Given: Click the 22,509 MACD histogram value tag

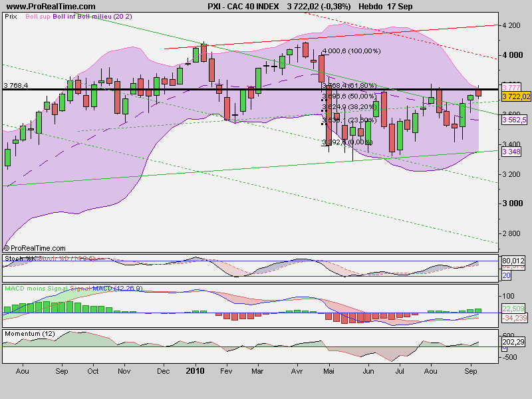Looking at the screenshot, I should [x=513, y=309].
